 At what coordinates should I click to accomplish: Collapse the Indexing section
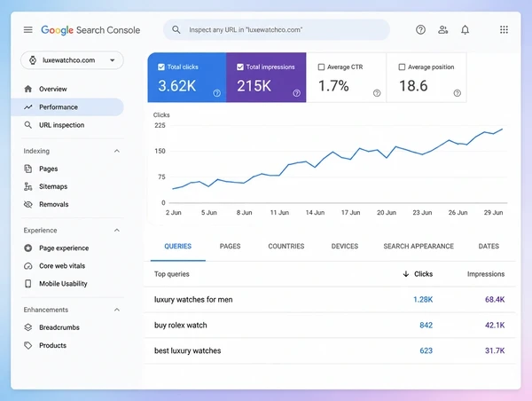pos(117,151)
